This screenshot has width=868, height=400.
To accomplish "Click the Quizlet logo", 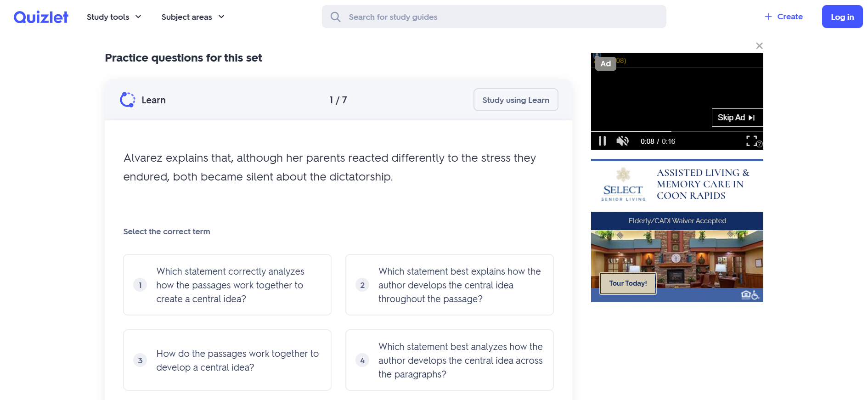I will [x=41, y=17].
